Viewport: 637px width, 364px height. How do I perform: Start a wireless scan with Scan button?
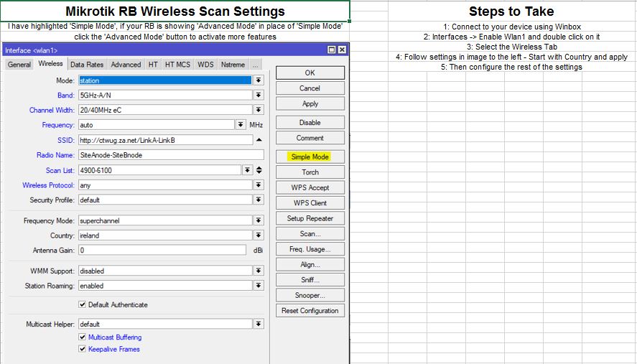[x=310, y=234]
